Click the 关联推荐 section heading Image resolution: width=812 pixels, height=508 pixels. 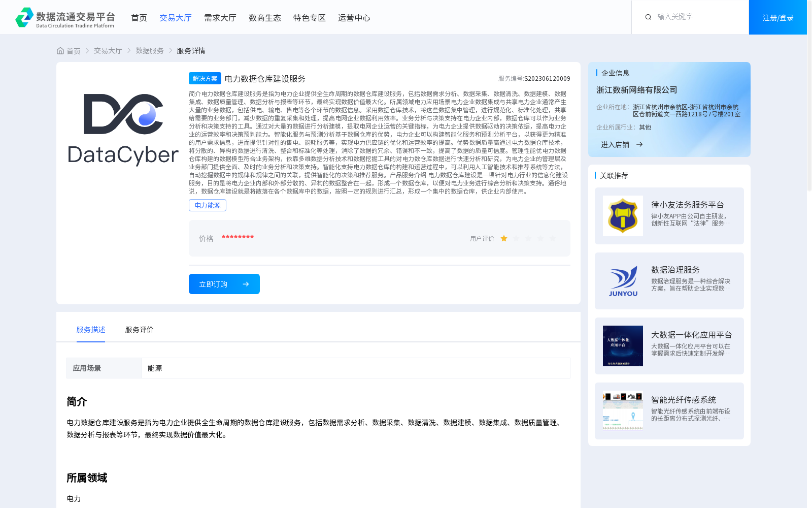[614, 176]
